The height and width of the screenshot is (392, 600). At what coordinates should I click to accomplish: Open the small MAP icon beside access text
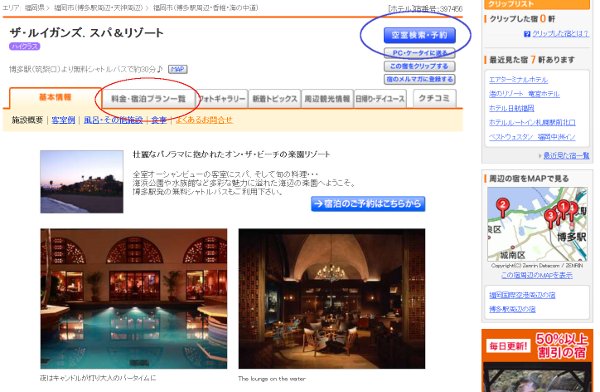point(178,69)
